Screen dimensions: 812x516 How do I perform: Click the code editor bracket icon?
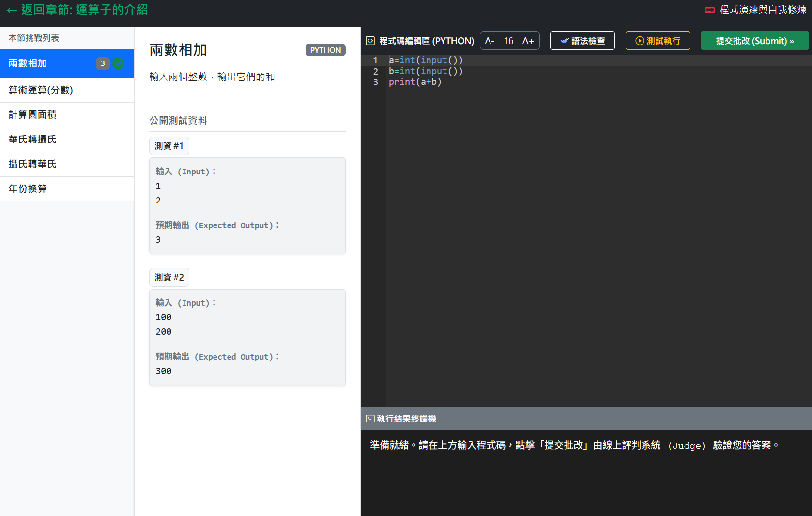click(370, 41)
